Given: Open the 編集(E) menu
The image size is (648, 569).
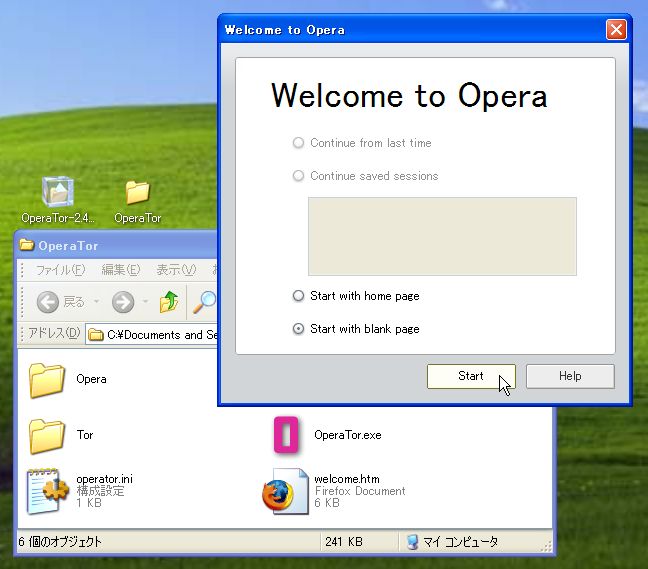Looking at the screenshot, I should pyautogui.click(x=121, y=270).
